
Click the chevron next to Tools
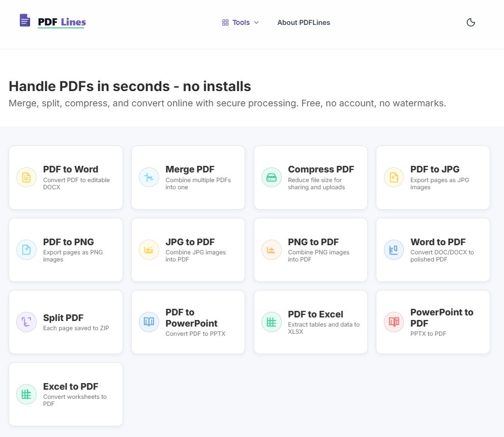coord(256,22)
